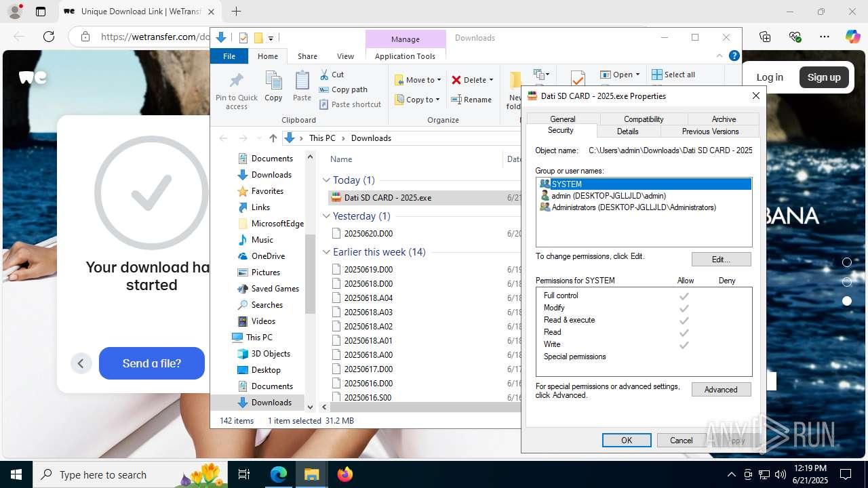
Task: Open Application Tools ribbon tab
Action: (405, 56)
